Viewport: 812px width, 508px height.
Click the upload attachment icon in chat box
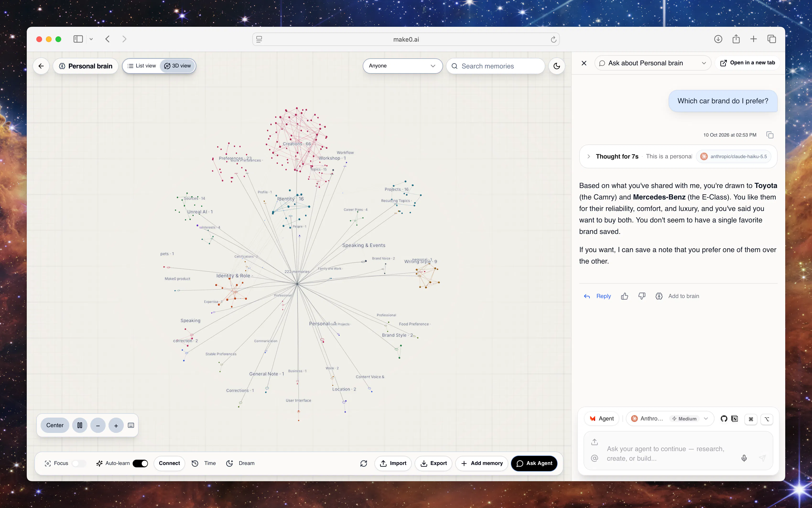tap(595, 442)
